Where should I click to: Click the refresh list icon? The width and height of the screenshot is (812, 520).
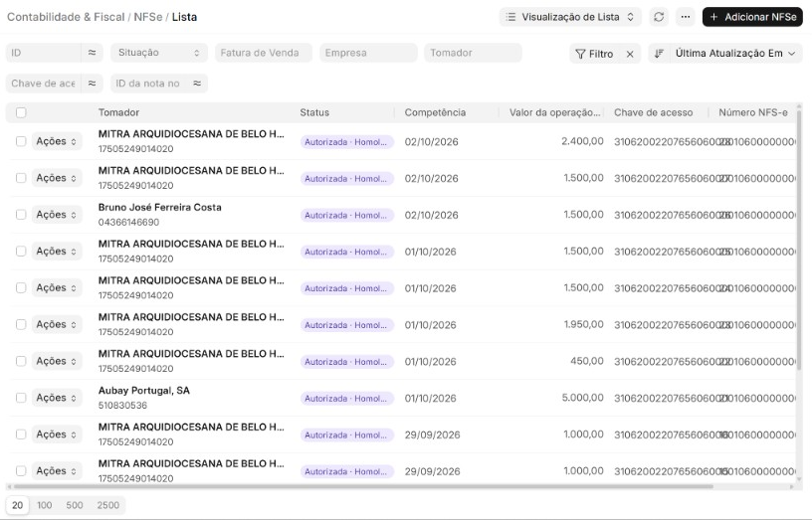point(658,17)
